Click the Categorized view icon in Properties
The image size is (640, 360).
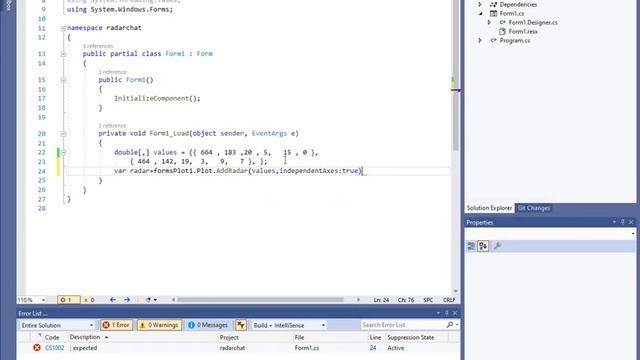(x=471, y=246)
